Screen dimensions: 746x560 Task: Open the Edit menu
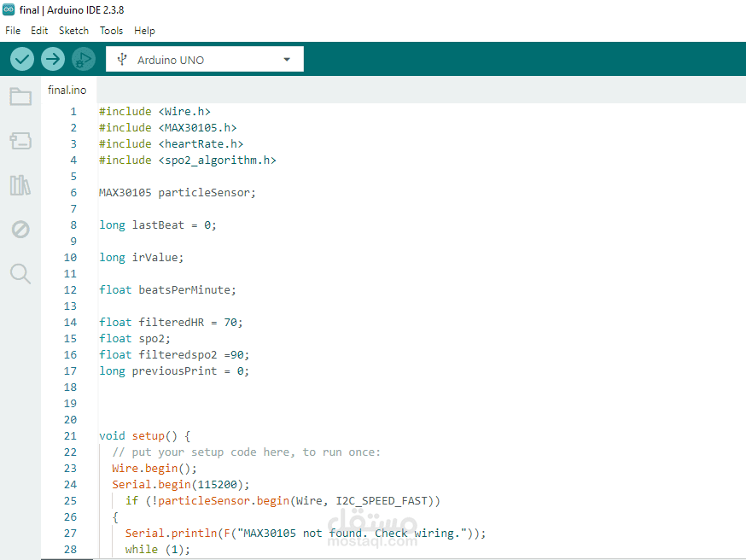pyautogui.click(x=39, y=31)
